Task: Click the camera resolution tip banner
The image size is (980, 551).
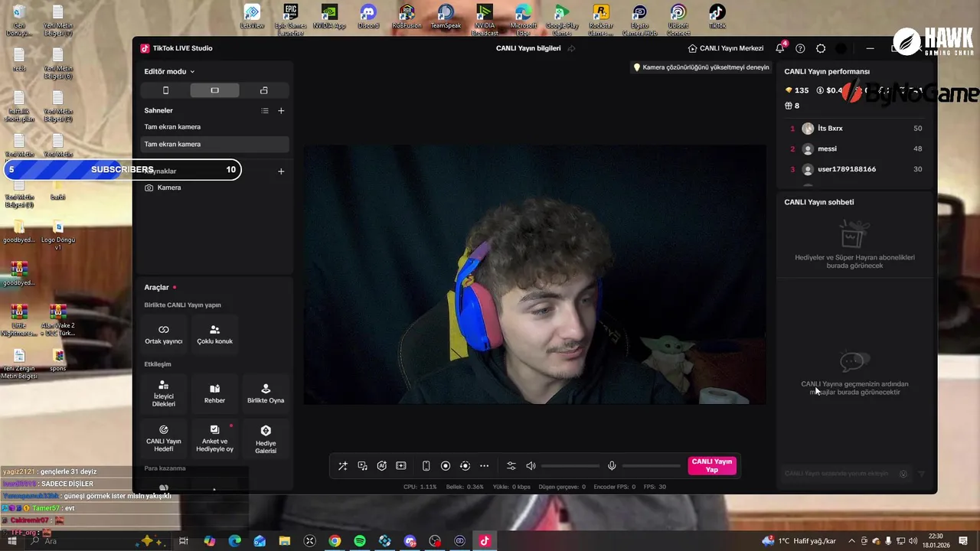Action: 701,67
